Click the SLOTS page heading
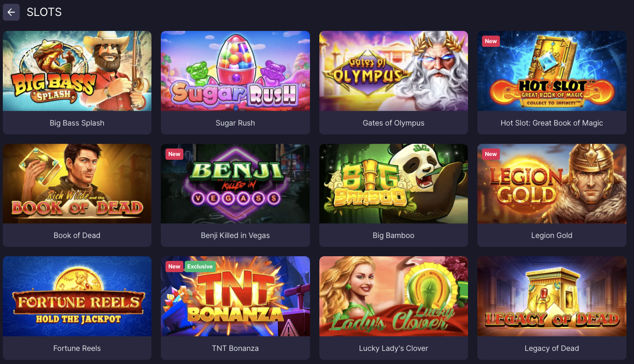This screenshot has height=364, width=634. coord(44,12)
